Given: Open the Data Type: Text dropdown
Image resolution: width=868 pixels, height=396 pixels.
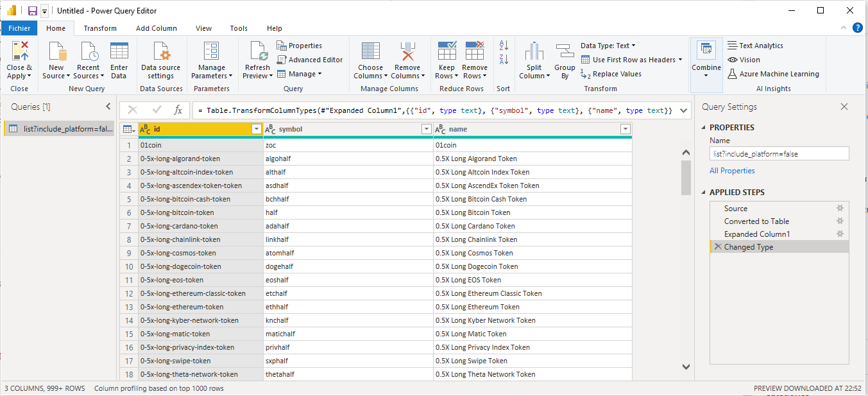Looking at the screenshot, I should (608, 46).
